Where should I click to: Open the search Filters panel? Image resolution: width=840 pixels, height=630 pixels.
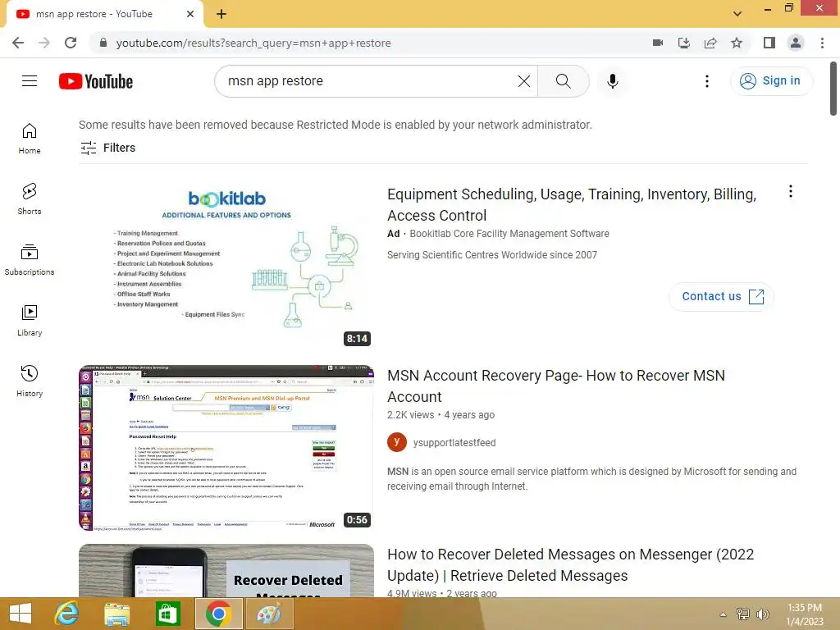[107, 148]
